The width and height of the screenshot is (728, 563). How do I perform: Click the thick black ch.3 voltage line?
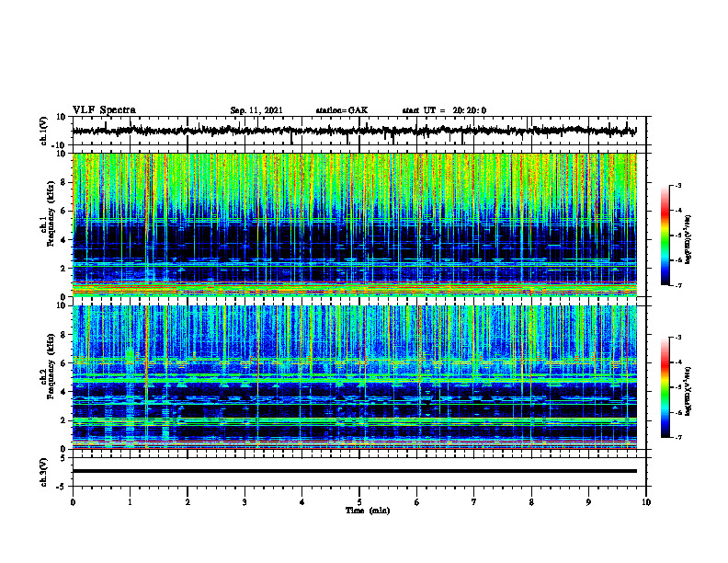tap(355, 471)
